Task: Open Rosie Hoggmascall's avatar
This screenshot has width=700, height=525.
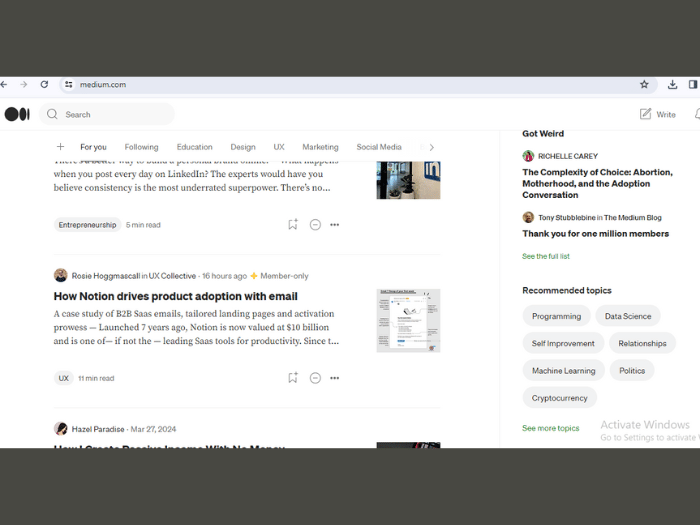Action: pyautogui.click(x=61, y=275)
